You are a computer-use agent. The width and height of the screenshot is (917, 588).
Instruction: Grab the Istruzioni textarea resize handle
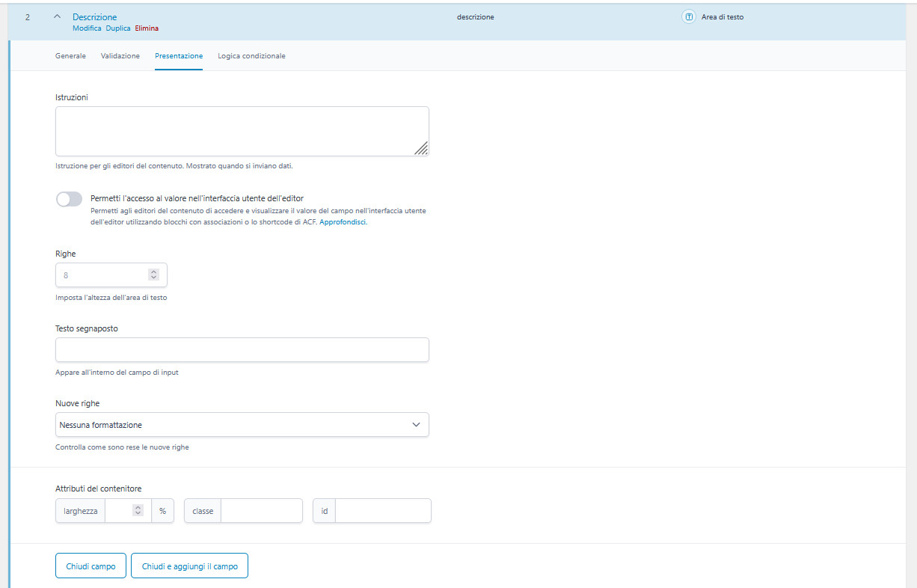tap(422, 149)
